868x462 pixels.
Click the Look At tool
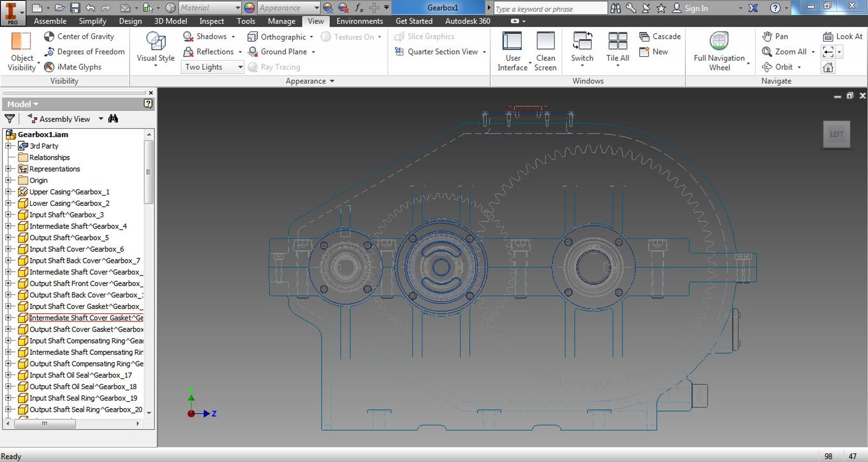pos(843,37)
